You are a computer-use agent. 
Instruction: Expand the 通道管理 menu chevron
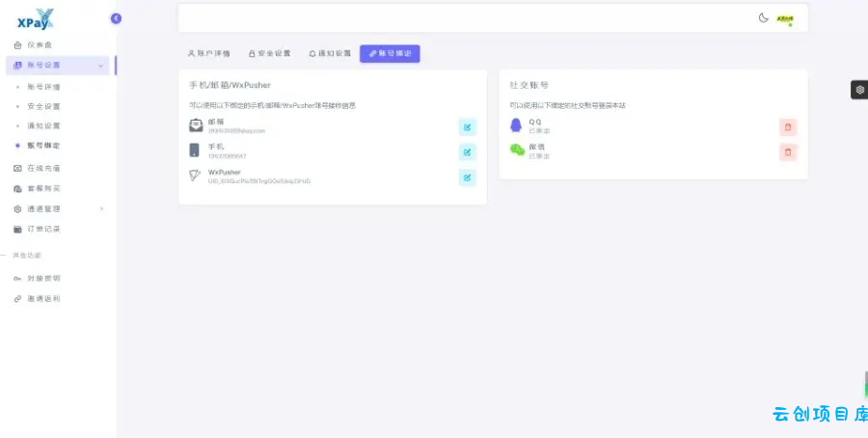(101, 208)
